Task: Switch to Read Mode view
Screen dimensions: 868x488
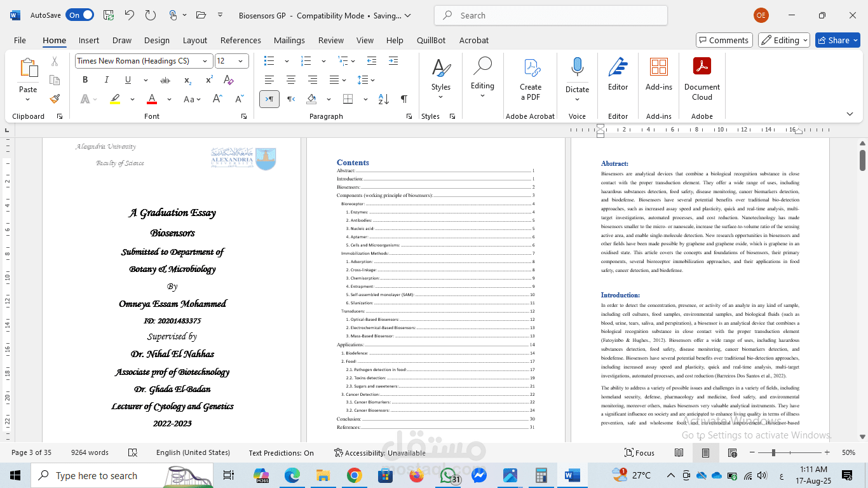Action: tap(679, 453)
